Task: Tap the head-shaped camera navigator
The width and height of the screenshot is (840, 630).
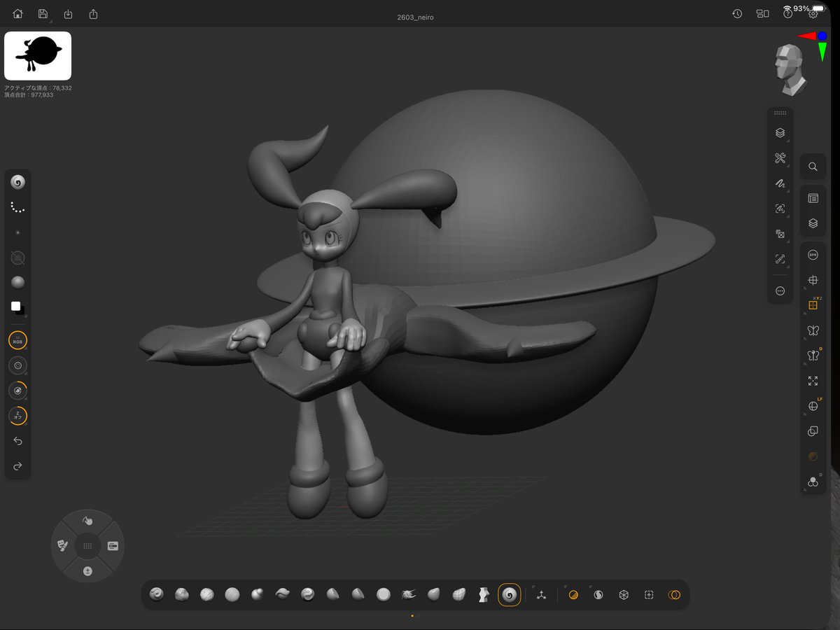Action: (x=791, y=69)
